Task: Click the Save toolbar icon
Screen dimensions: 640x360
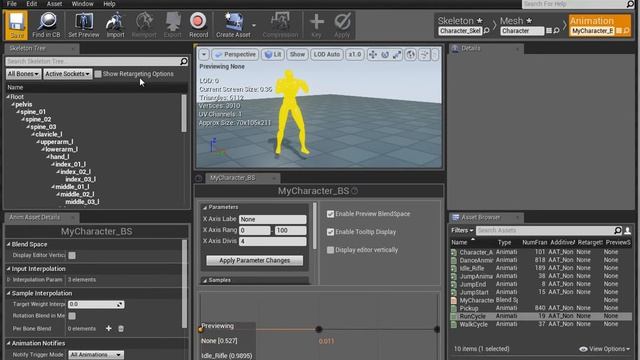Action: [x=17, y=25]
